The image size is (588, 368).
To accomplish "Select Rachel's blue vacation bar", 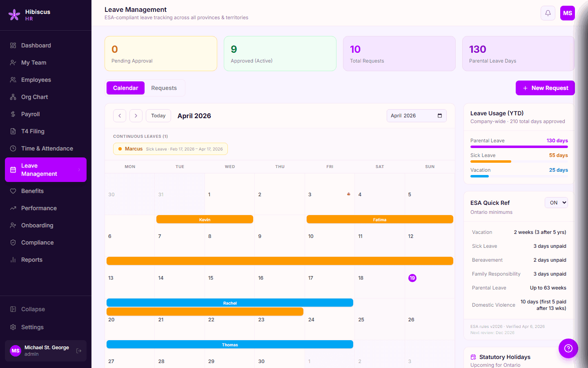I will click(230, 303).
